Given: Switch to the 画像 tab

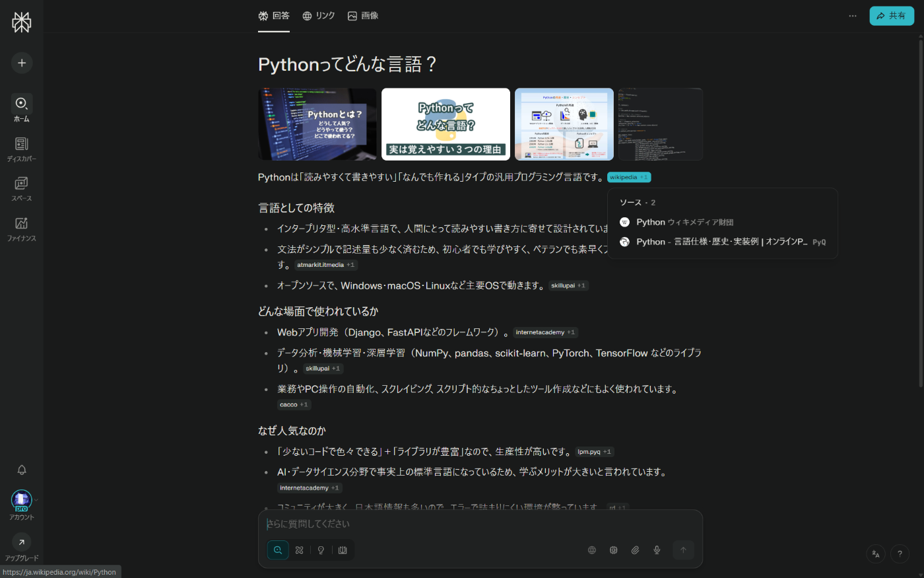Looking at the screenshot, I should (363, 16).
